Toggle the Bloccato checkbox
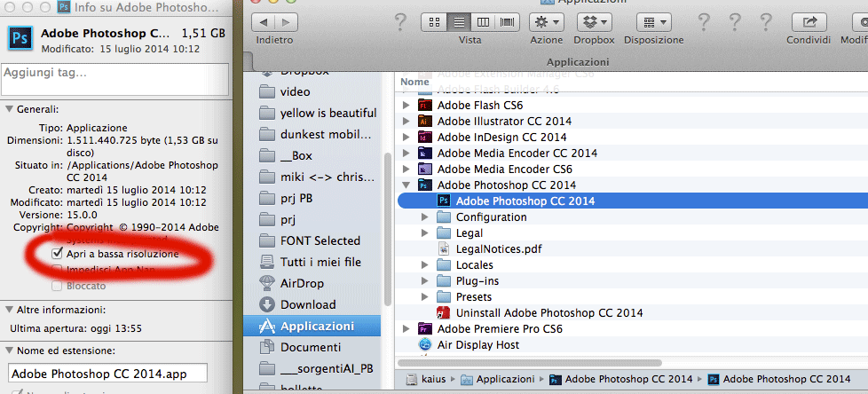The width and height of the screenshot is (868, 394). pyautogui.click(x=57, y=286)
